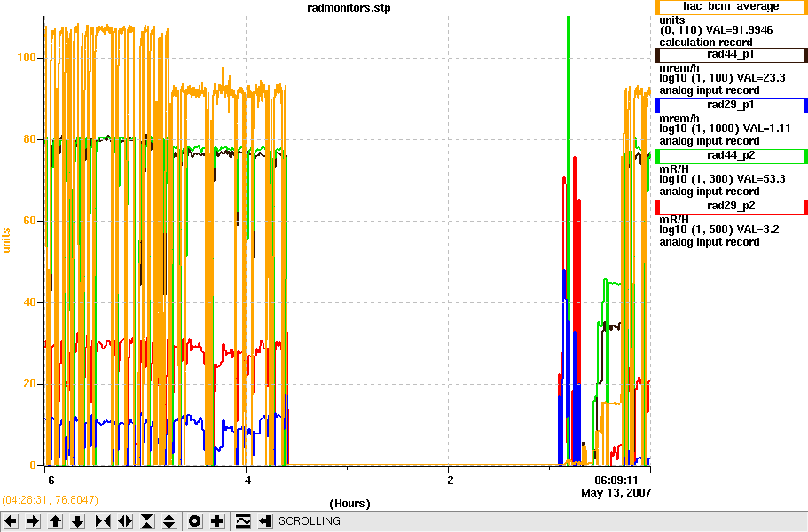Click the plus icon in the toolbar
Screen dimensions: 808x532
pyautogui.click(x=217, y=521)
